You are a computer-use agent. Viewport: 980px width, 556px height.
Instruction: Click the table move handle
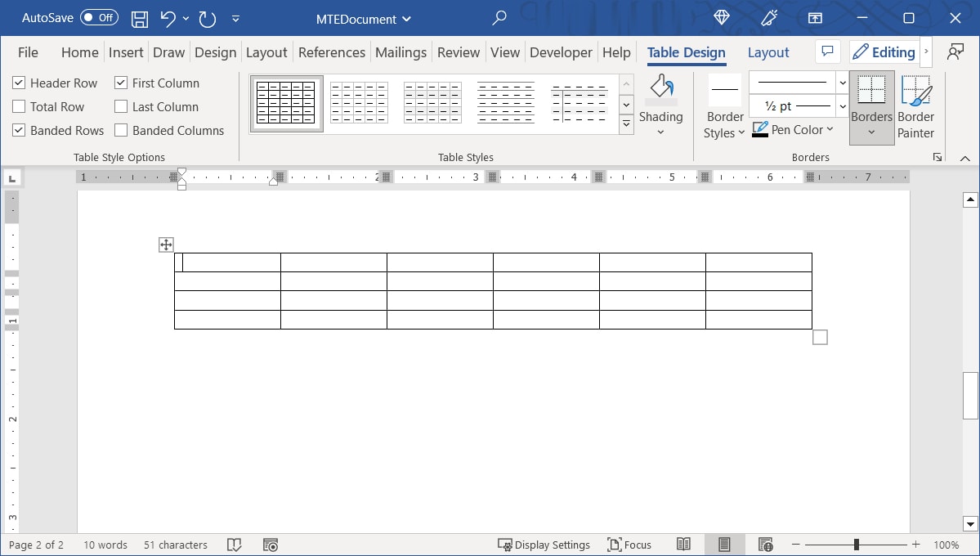click(166, 244)
